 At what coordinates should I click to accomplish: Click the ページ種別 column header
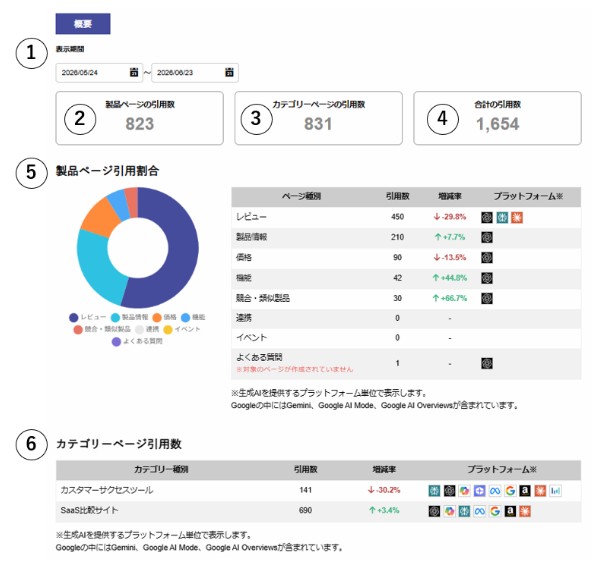(x=301, y=196)
